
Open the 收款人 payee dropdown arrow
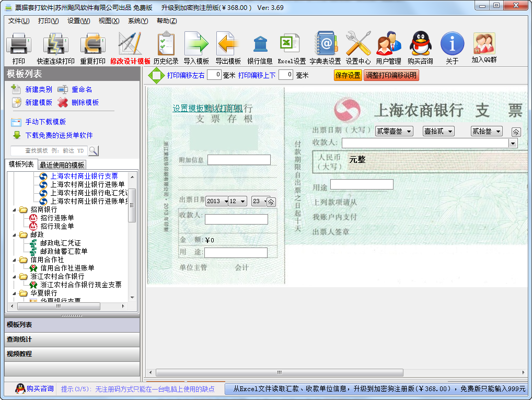[x=513, y=143]
